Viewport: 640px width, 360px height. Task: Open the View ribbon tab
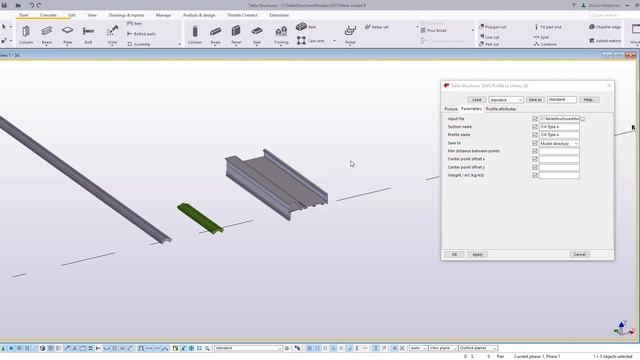tap(92, 15)
